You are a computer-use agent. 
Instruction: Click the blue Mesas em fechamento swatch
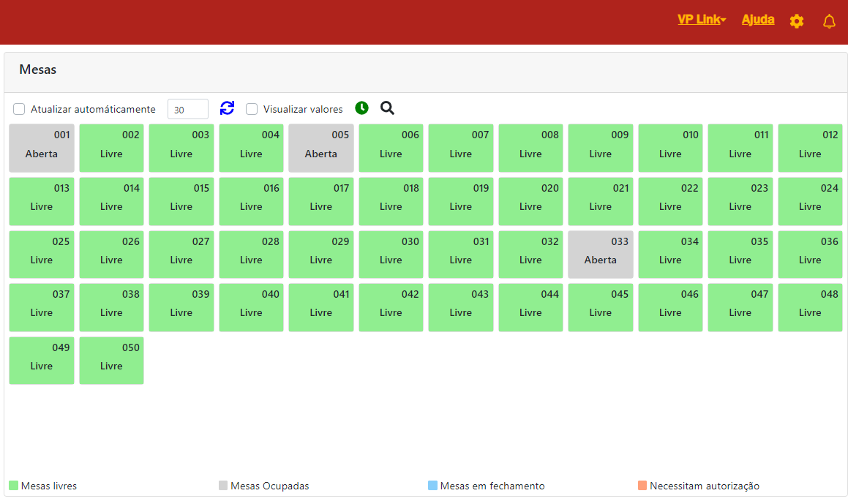pyautogui.click(x=432, y=486)
